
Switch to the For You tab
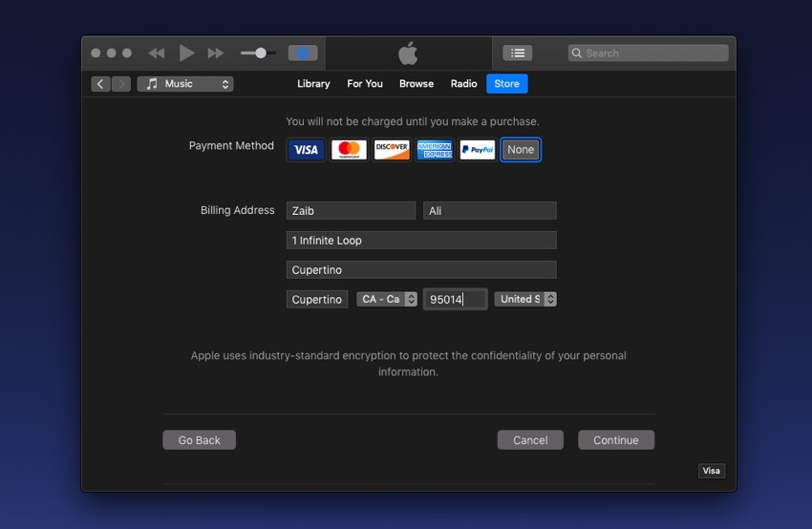click(365, 84)
